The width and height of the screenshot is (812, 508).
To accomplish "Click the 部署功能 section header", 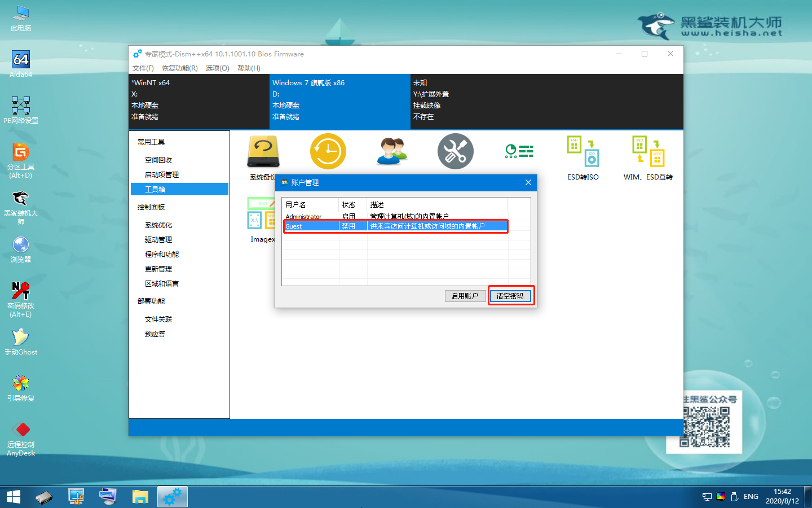I will point(151,301).
